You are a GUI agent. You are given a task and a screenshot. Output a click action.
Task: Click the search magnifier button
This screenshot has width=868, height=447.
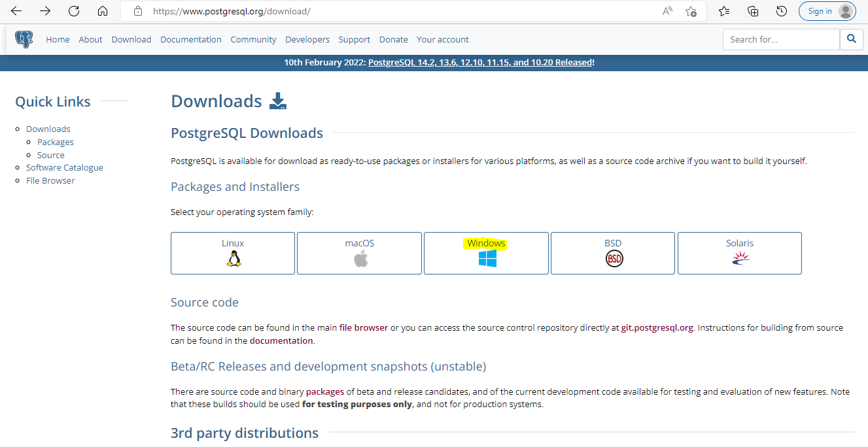(x=851, y=39)
